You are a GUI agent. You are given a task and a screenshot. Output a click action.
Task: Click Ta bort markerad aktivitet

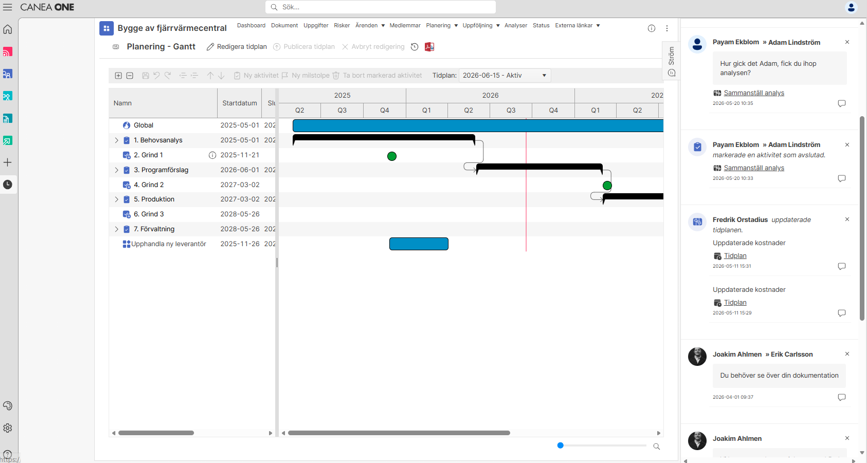(x=377, y=76)
